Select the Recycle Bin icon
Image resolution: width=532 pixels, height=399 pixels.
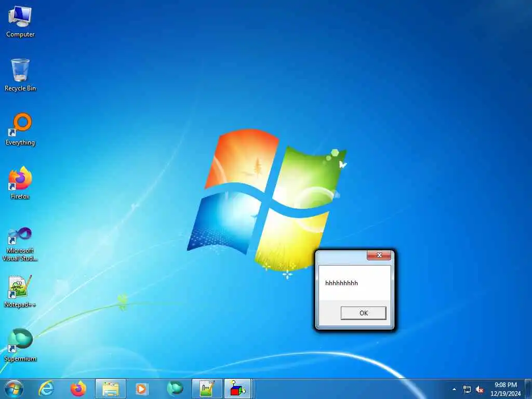point(20,75)
